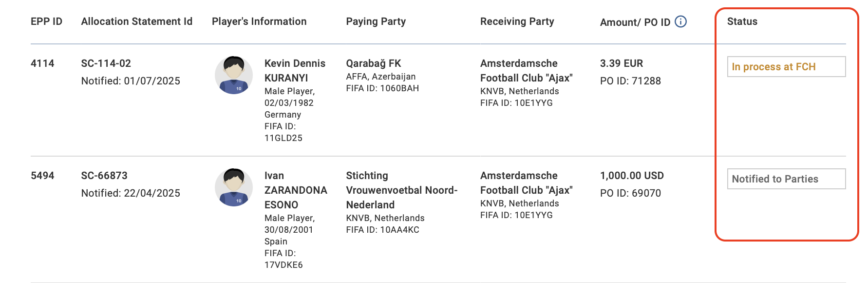Click the Receiving Party column header
868x283 pixels.
pyautogui.click(x=517, y=21)
